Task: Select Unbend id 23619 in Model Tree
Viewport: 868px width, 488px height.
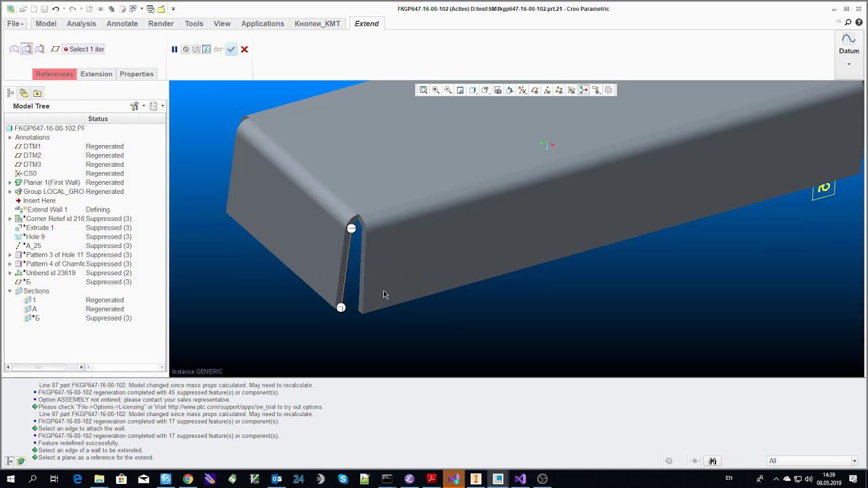Action: point(50,273)
